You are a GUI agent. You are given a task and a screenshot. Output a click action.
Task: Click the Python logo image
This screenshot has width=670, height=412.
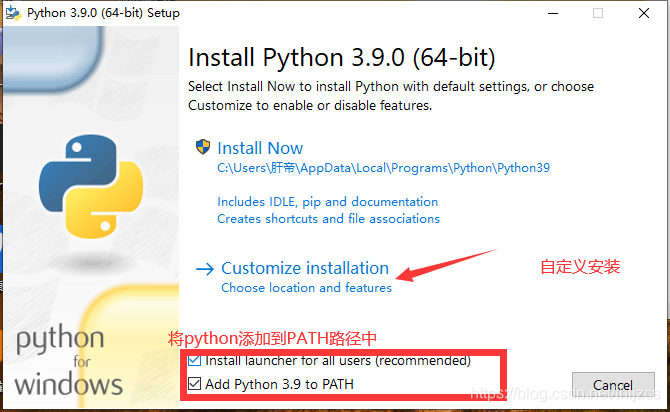91,186
